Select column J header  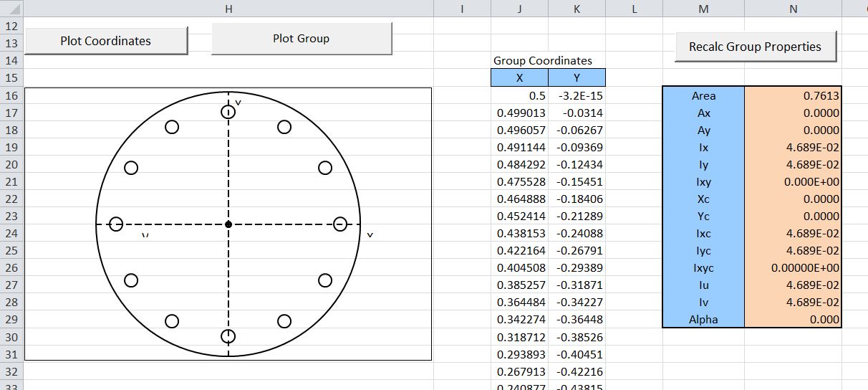tap(519, 9)
